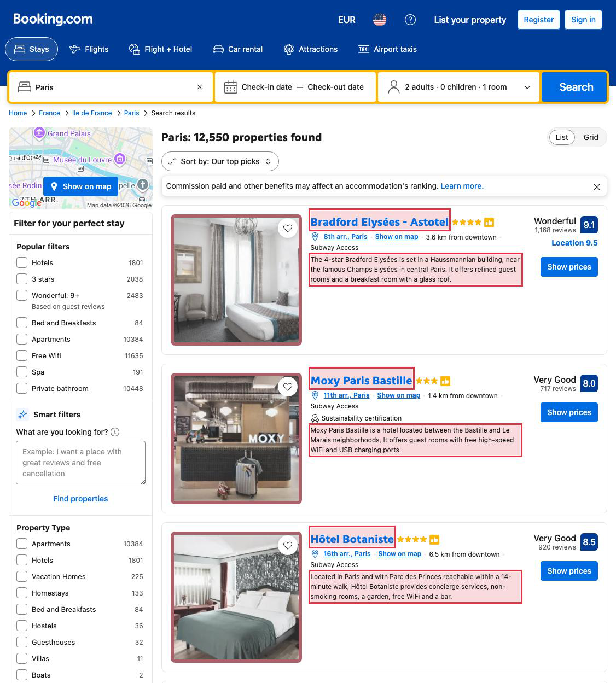
Task: Tick Bed and Breakfasts popular filter
Action: click(22, 323)
